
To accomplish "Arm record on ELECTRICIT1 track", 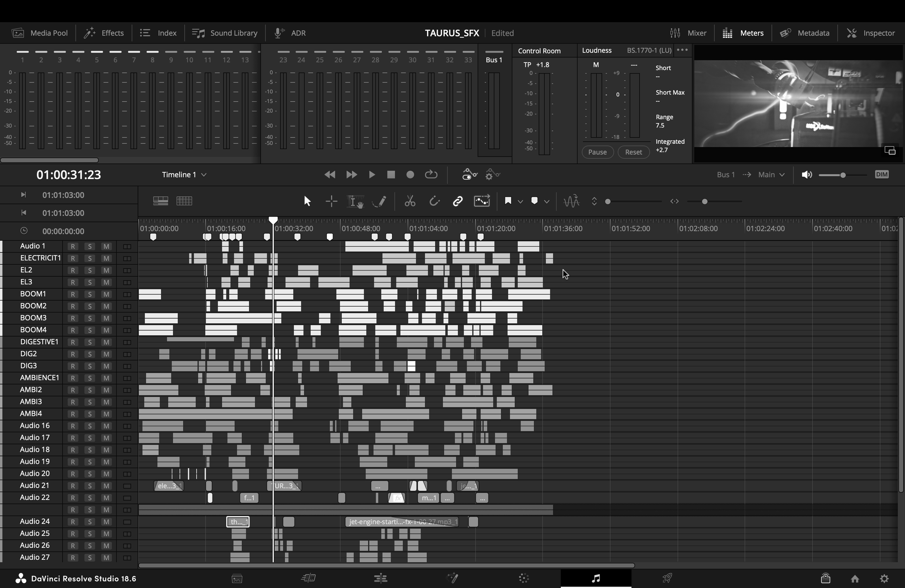I will [73, 259].
